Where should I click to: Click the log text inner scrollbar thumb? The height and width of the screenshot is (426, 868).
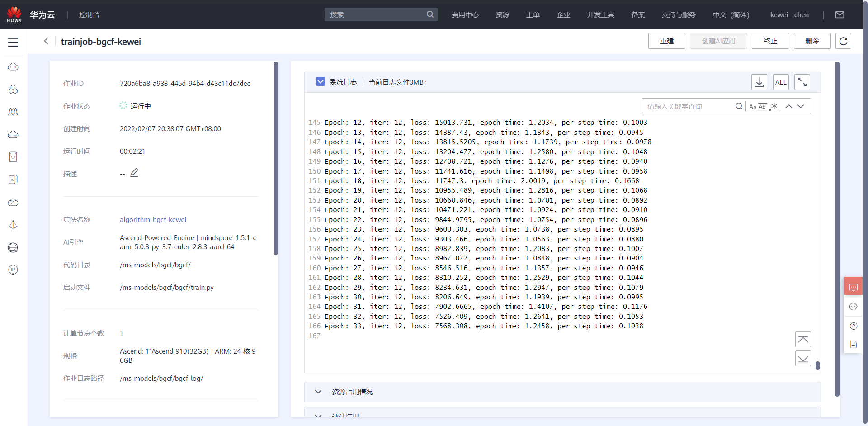click(818, 365)
